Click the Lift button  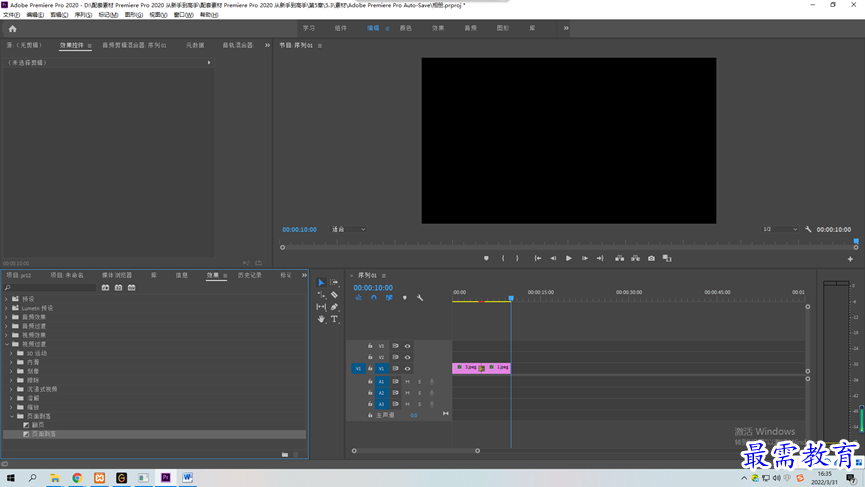point(620,258)
